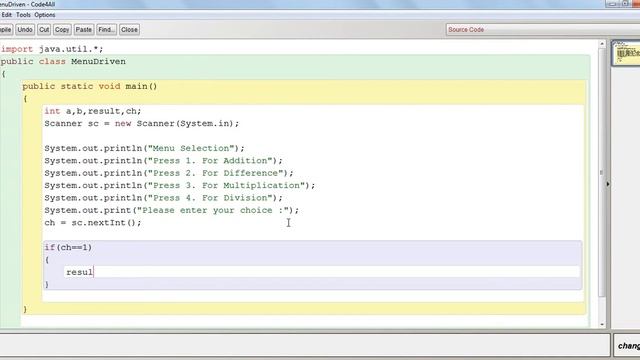Click the Close toolbar button

[x=129, y=29]
